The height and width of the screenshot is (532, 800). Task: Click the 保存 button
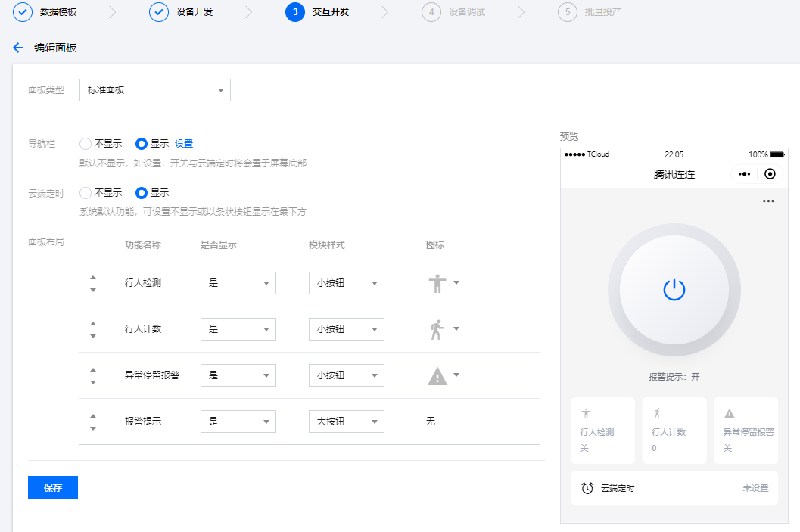click(x=52, y=487)
